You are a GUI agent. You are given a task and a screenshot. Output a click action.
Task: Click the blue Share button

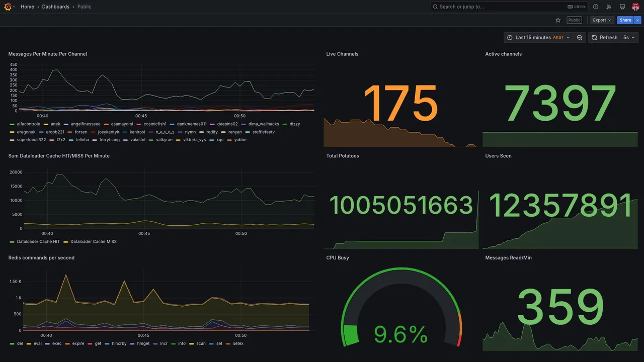625,20
